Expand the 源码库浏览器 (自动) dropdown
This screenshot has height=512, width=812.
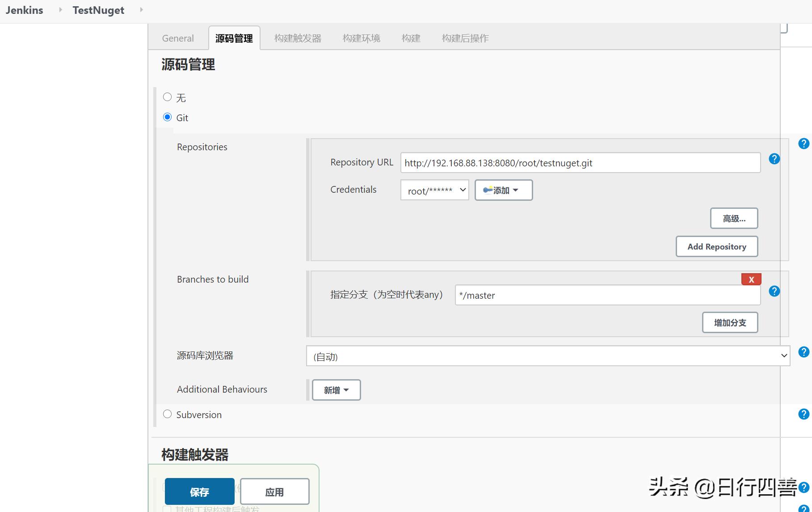pyautogui.click(x=547, y=356)
